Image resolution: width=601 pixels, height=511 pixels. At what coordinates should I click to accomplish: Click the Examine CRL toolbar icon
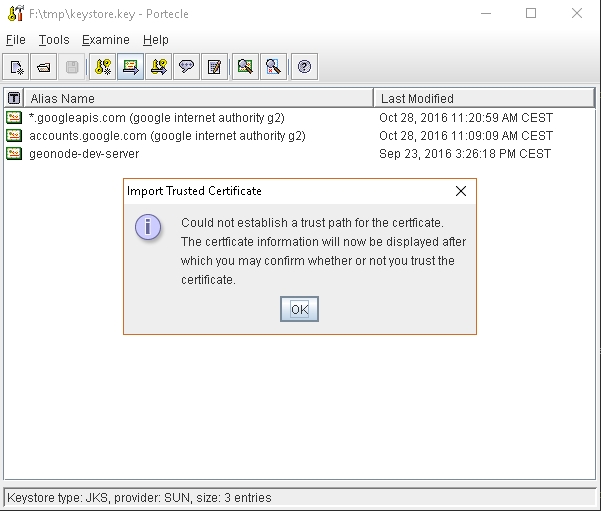pyautogui.click(x=272, y=67)
